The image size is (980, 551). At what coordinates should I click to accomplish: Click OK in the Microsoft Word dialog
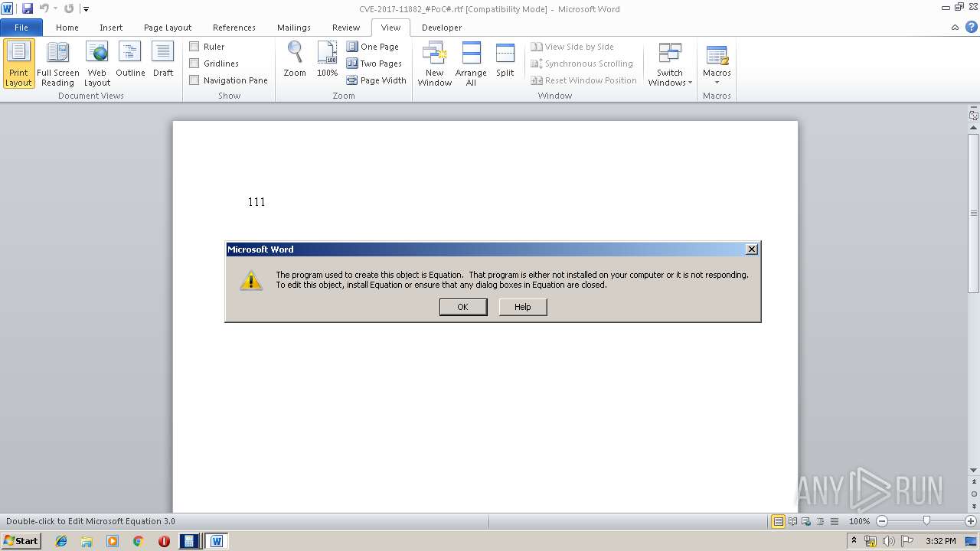click(462, 307)
